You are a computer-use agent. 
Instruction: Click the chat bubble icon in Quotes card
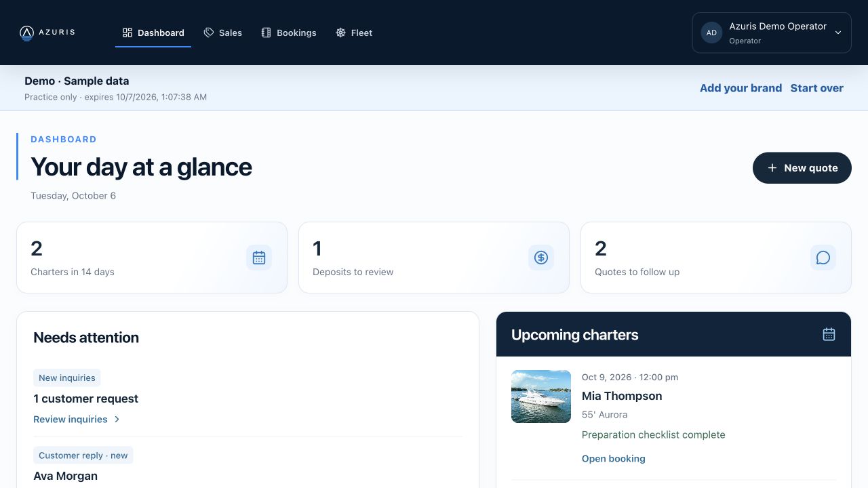(x=823, y=258)
